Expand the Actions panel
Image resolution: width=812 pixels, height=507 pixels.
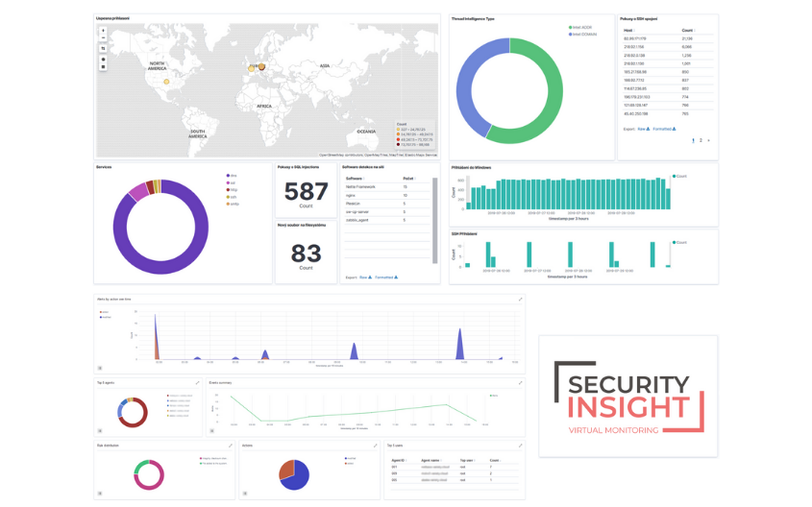pyautogui.click(x=376, y=446)
